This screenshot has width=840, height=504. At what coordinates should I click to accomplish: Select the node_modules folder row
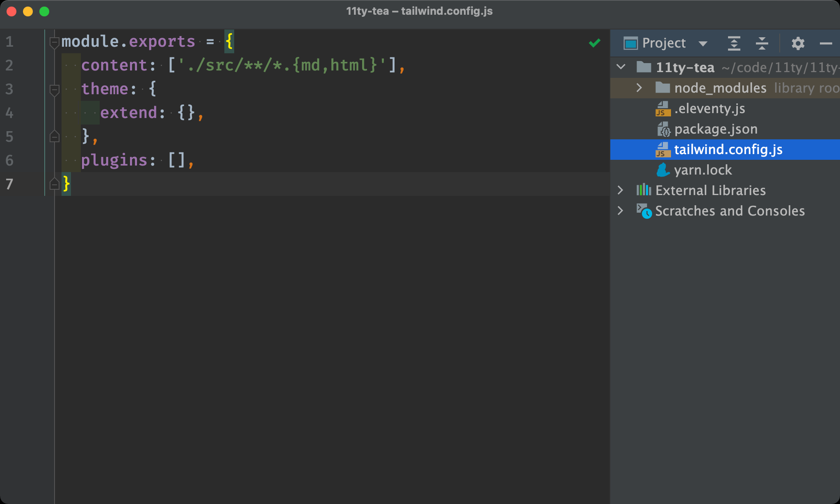pyautogui.click(x=725, y=88)
